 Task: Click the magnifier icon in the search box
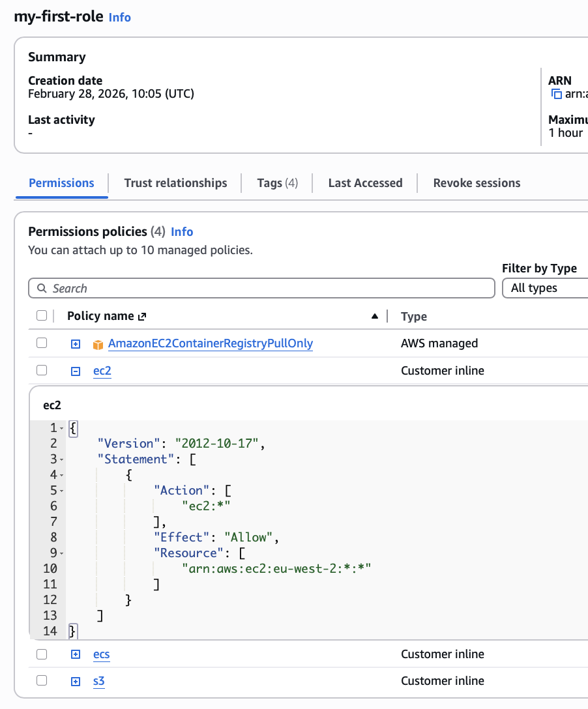tap(42, 289)
